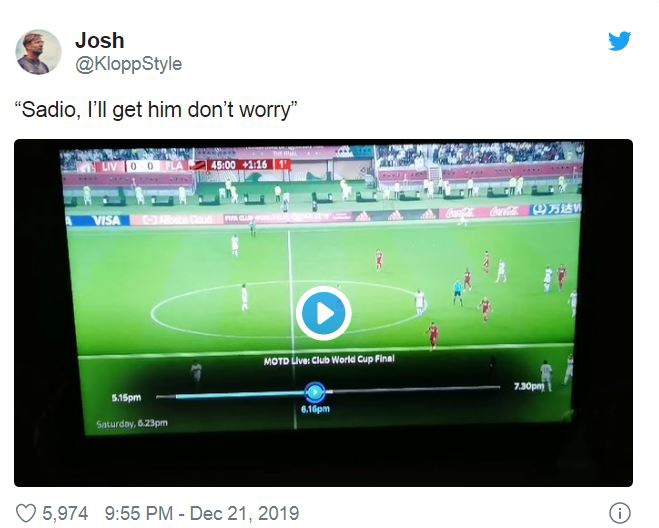Open the 9:55 PM - Dec 21, 2019 timestamp
This screenshot has width=659, height=528.
click(202, 513)
